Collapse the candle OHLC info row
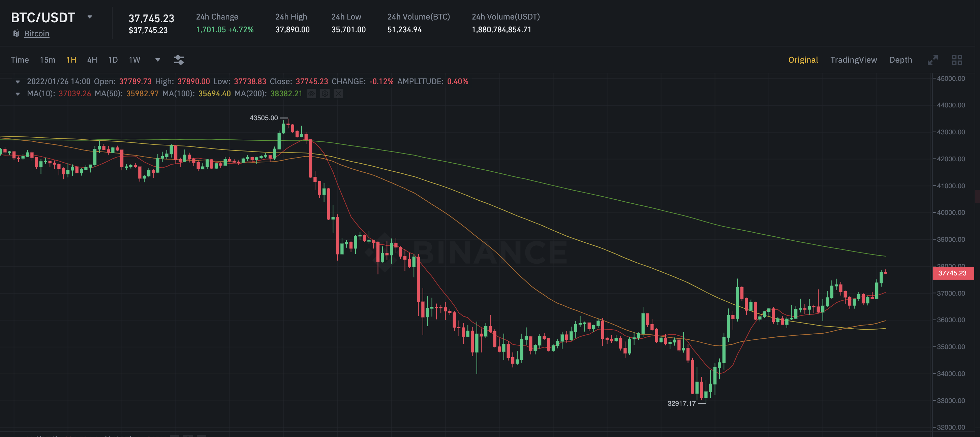Viewport: 980px width, 437px height. [x=18, y=82]
